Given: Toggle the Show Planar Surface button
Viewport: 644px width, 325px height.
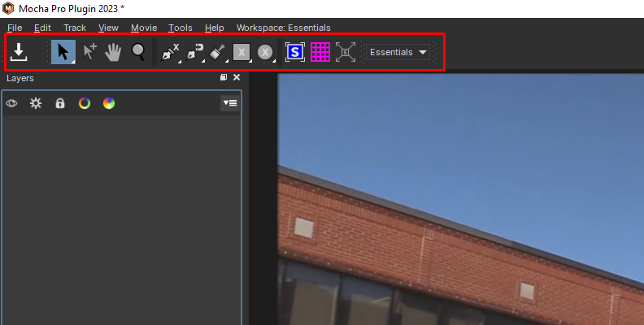Looking at the screenshot, I should (x=295, y=52).
